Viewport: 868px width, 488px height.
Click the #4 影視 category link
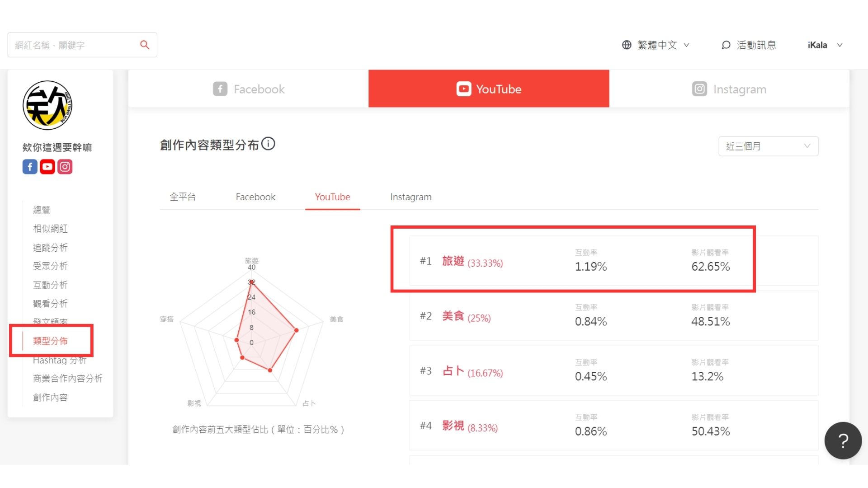[453, 426]
